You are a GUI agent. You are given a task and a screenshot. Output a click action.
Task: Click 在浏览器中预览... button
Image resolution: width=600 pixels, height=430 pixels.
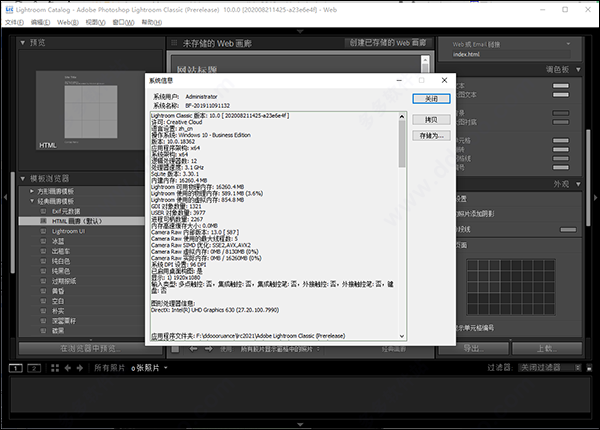[x=91, y=349]
